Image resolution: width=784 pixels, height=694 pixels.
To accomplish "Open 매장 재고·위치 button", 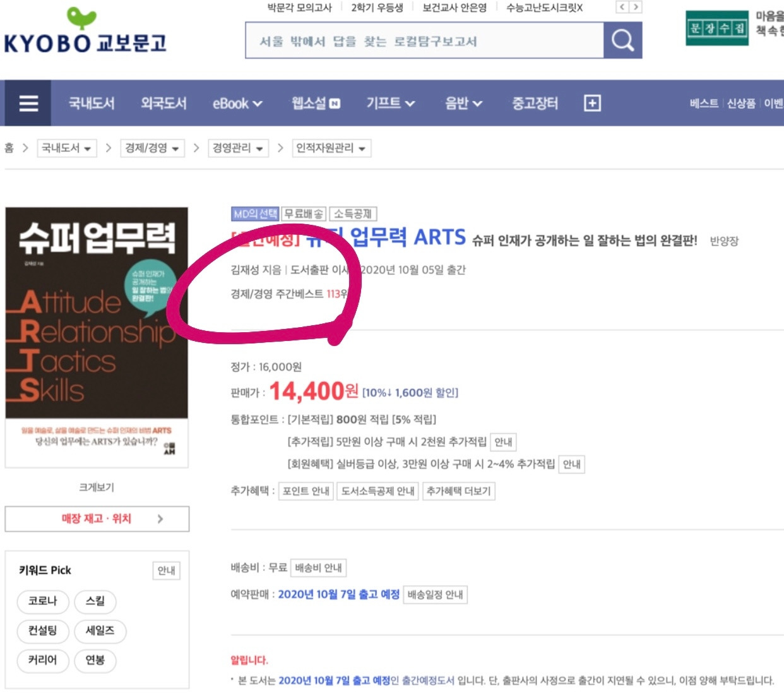I will coord(97,518).
